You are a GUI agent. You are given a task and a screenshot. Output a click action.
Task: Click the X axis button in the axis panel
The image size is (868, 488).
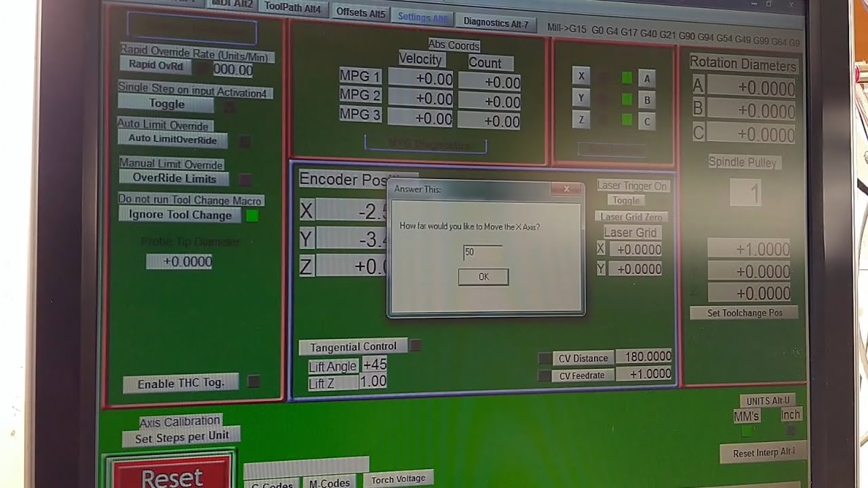pos(580,75)
